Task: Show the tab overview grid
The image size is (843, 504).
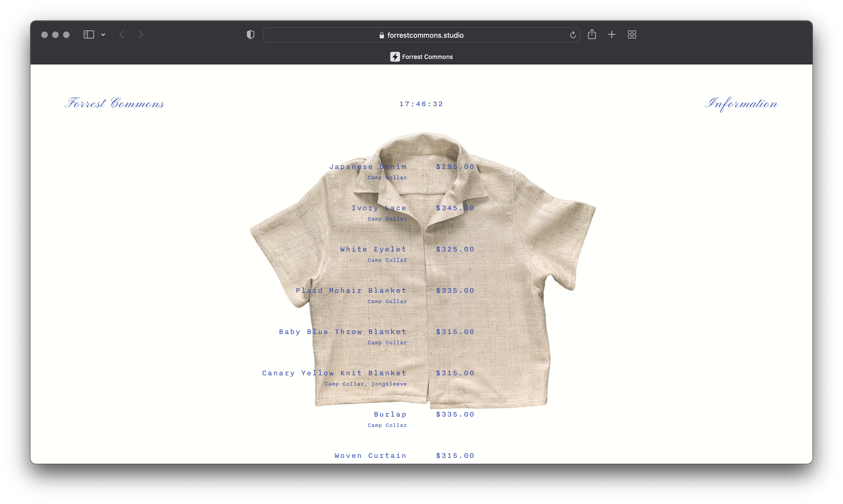Action: tap(632, 35)
